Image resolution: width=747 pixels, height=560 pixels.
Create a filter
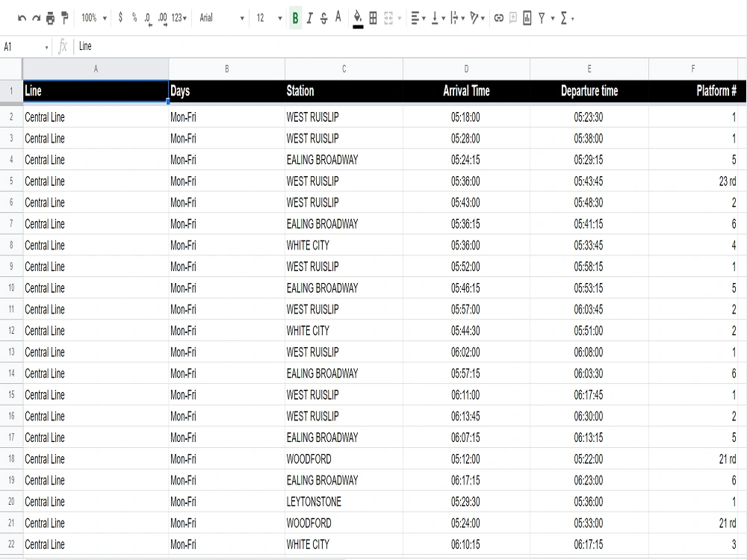(x=542, y=19)
